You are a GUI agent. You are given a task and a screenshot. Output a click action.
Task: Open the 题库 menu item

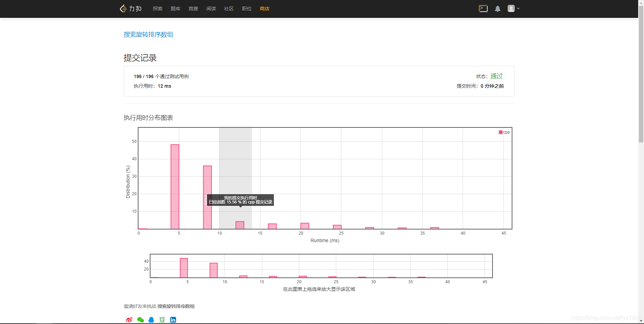175,9
